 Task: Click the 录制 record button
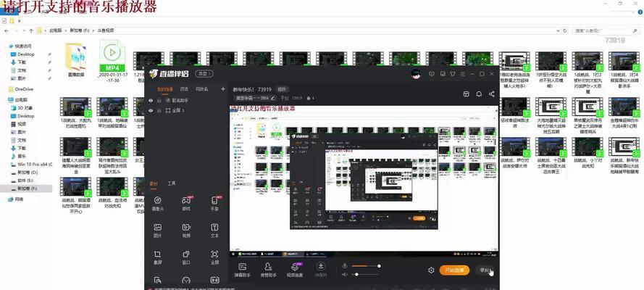(485, 270)
